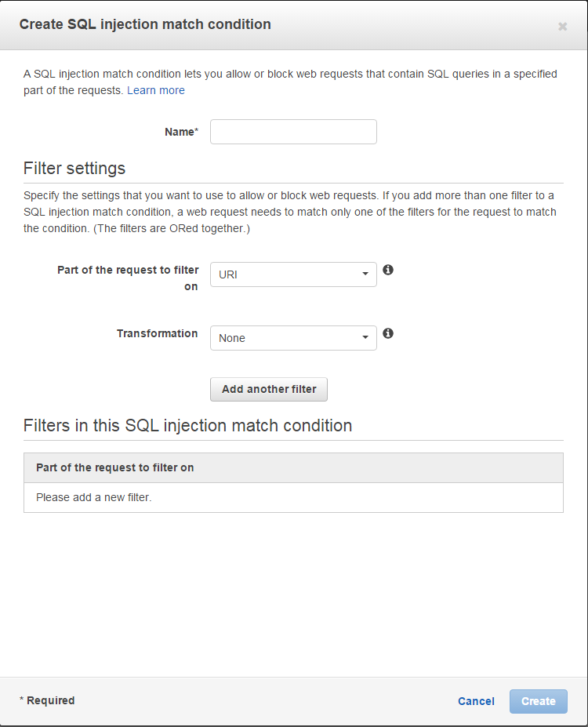Close the SQL injection dialog with X
This screenshot has width=588, height=727.
click(x=562, y=27)
